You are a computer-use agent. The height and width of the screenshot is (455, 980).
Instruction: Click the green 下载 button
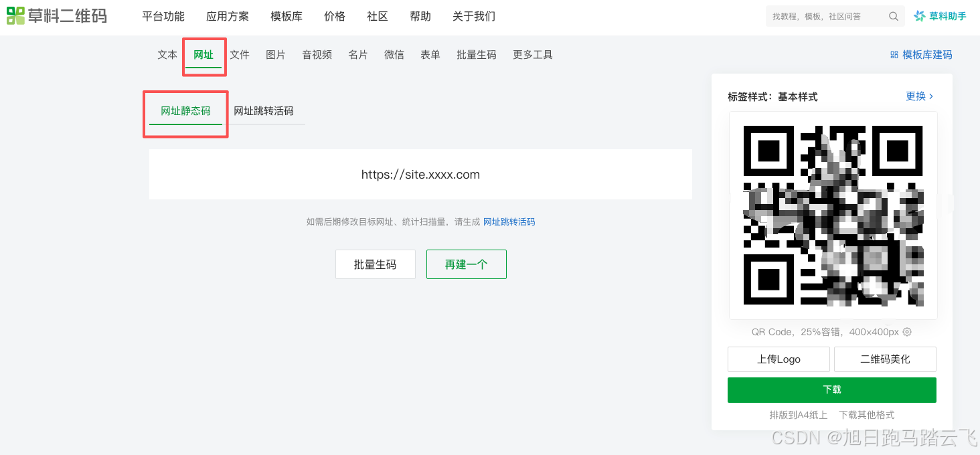coord(832,390)
